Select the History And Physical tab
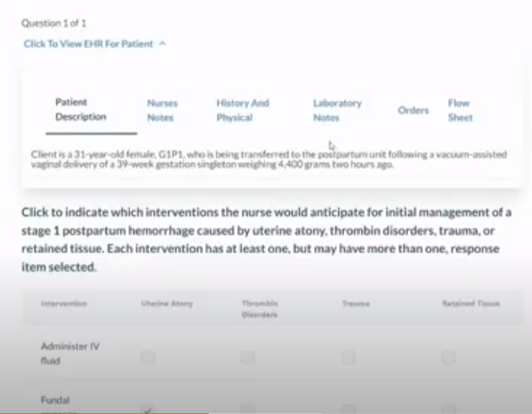The image size is (532, 414). 242,110
